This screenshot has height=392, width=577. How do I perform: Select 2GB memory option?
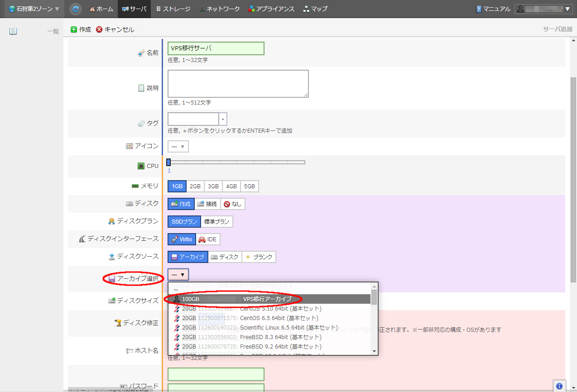[x=195, y=186]
